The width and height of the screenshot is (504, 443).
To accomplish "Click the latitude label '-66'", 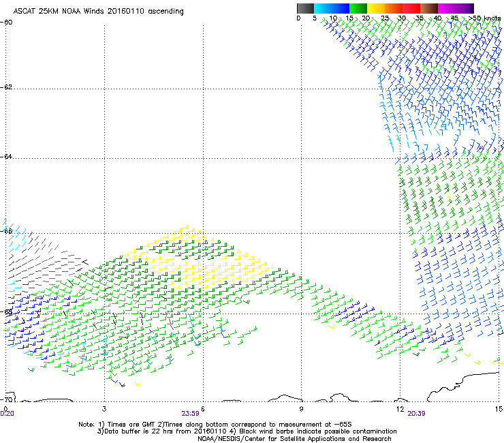I will (7, 231).
